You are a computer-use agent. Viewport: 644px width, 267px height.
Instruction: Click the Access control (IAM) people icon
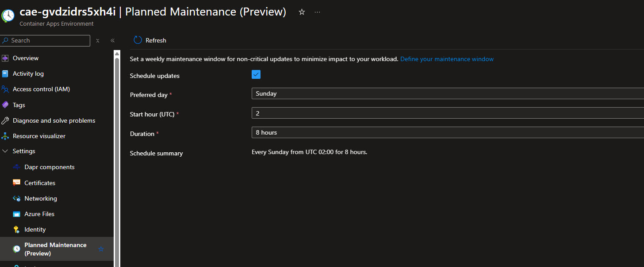point(5,89)
